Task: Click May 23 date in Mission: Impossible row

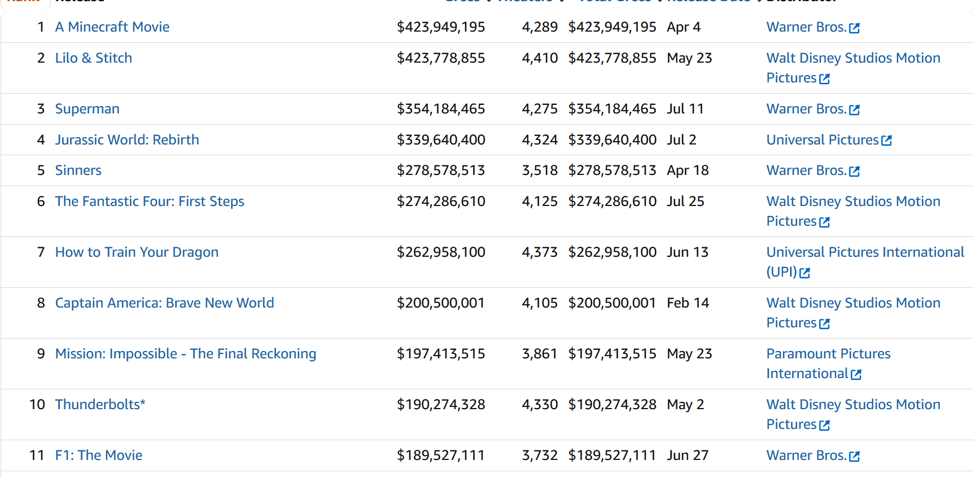Action: (x=689, y=354)
